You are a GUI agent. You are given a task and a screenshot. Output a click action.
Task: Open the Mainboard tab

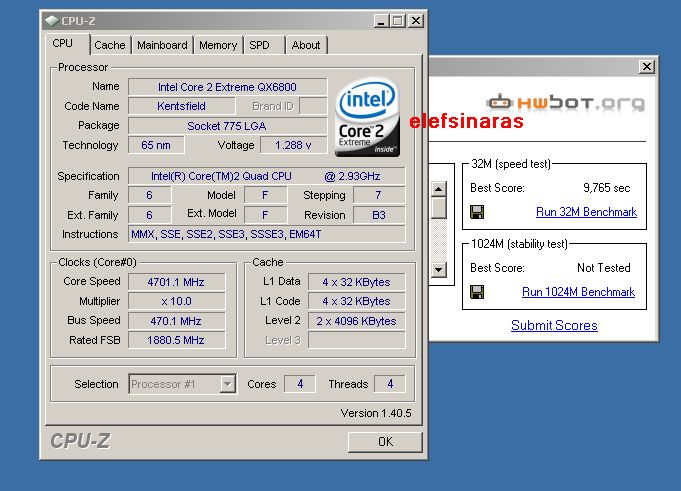(162, 45)
